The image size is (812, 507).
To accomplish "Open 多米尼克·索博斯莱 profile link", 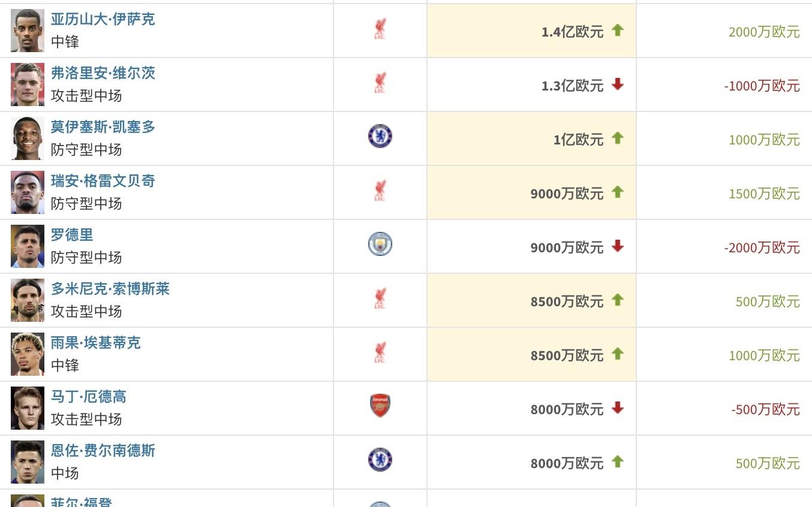I will point(110,289).
